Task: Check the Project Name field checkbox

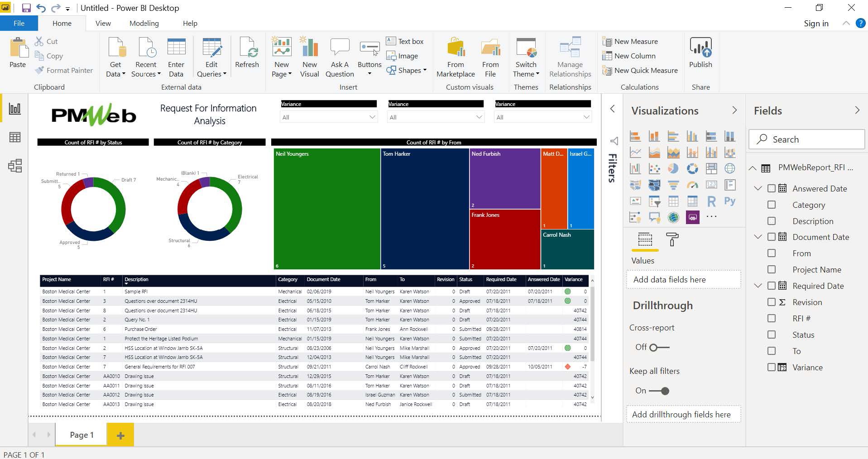Action: point(772,269)
